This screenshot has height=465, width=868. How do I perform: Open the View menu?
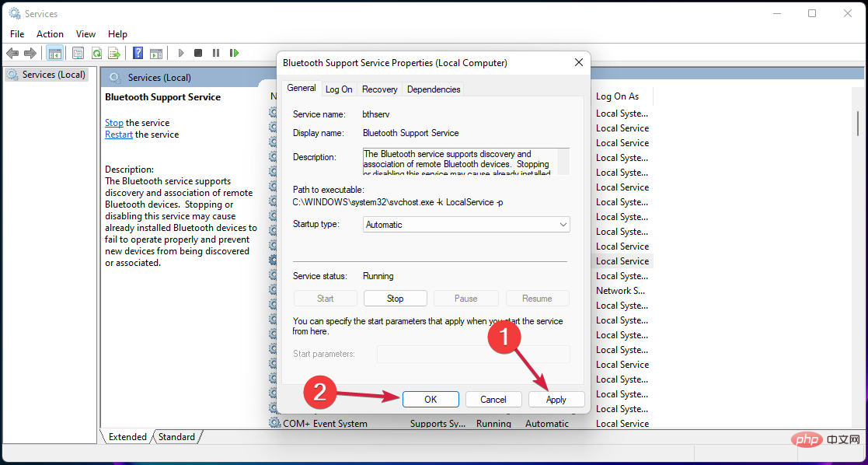point(85,33)
